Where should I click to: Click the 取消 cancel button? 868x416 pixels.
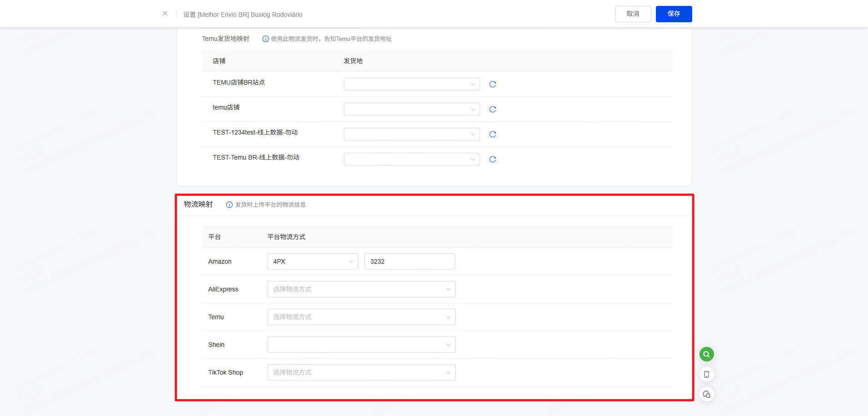633,14
